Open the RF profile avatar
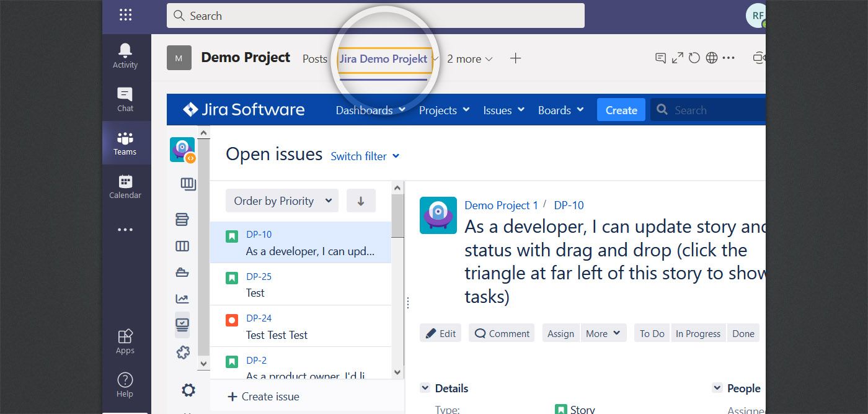Image resolution: width=868 pixels, height=414 pixels. 756,16
